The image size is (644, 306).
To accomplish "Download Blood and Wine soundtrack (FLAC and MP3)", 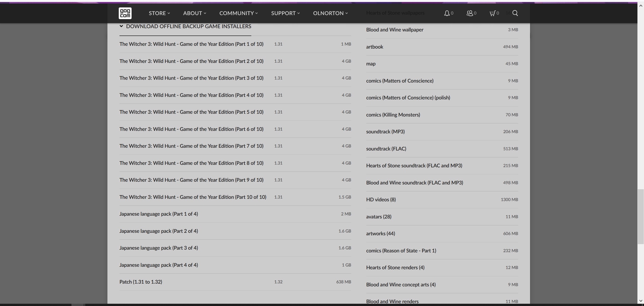I will [442, 183].
